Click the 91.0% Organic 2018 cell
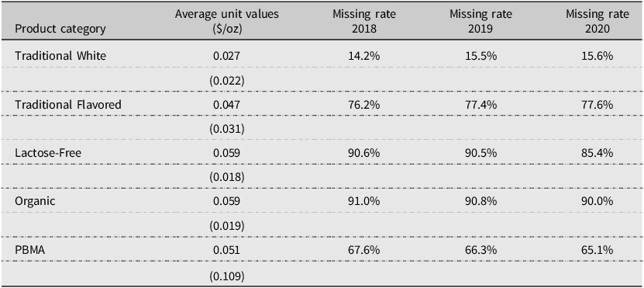The width and height of the screenshot is (644, 288). 364,202
